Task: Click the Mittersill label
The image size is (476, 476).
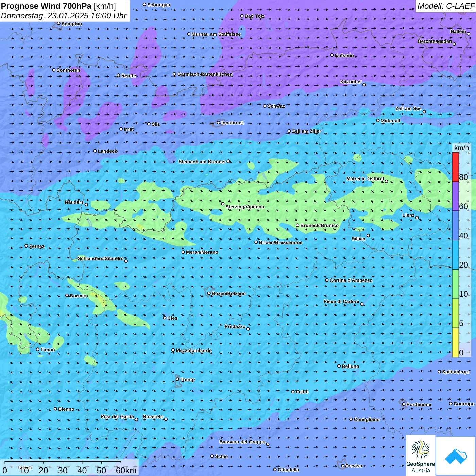Action: [x=391, y=121]
